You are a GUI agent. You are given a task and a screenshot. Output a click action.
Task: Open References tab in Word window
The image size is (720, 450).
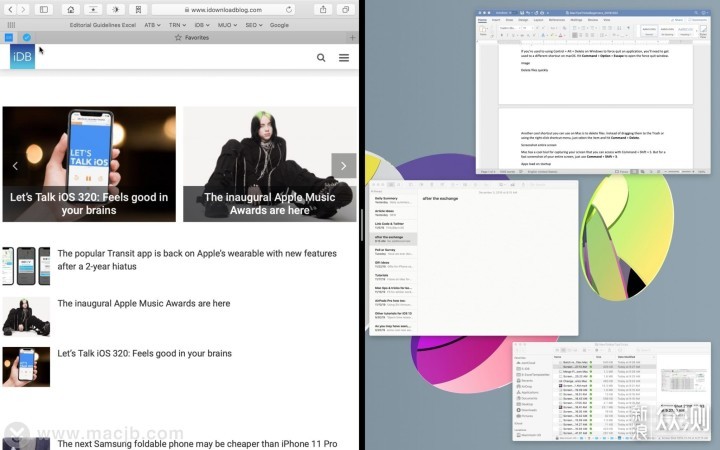[x=557, y=20]
